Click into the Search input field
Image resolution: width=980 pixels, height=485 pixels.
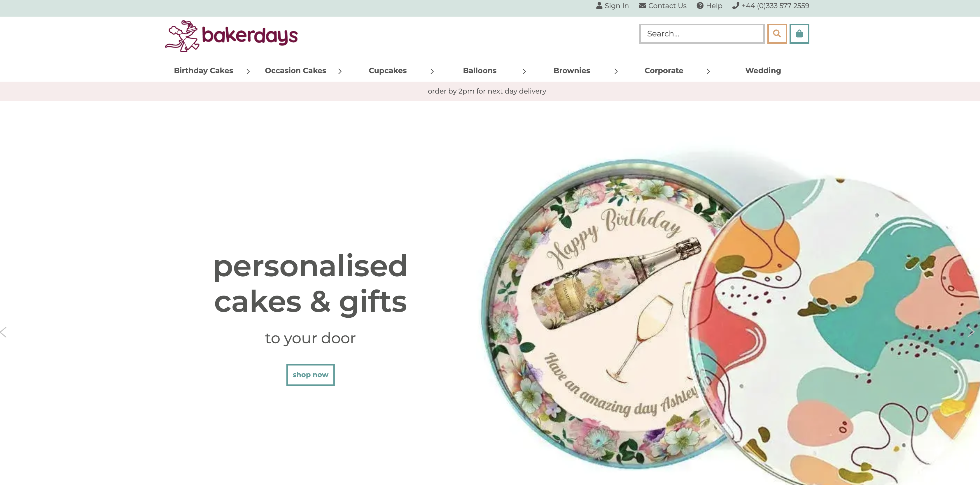(x=701, y=34)
